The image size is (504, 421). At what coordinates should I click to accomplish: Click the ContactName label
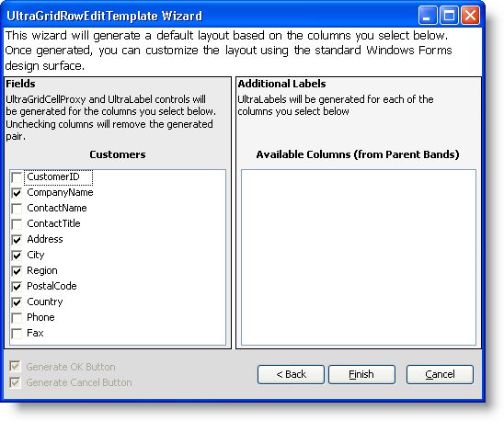[57, 208]
